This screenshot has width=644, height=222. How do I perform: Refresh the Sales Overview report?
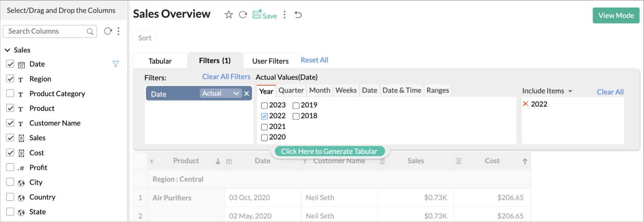point(243,15)
